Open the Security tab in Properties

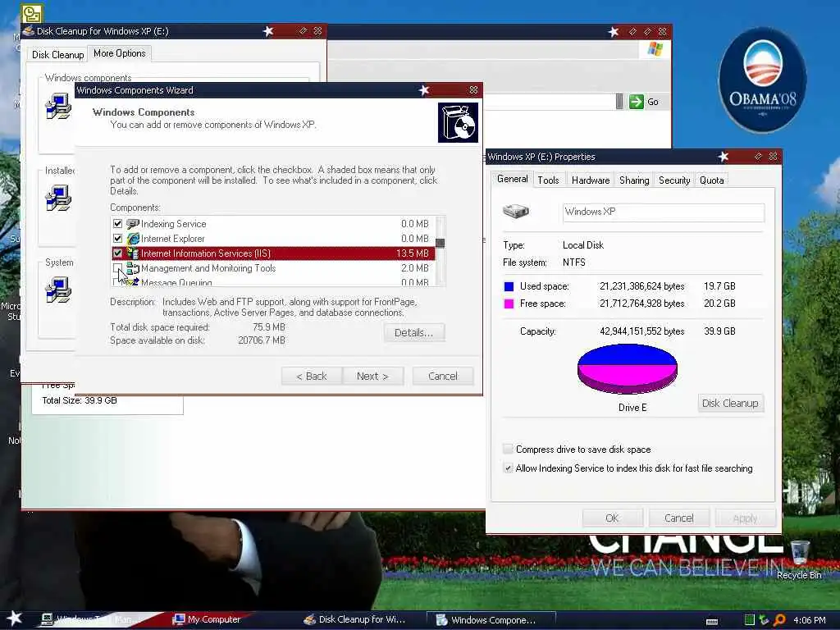[674, 180]
